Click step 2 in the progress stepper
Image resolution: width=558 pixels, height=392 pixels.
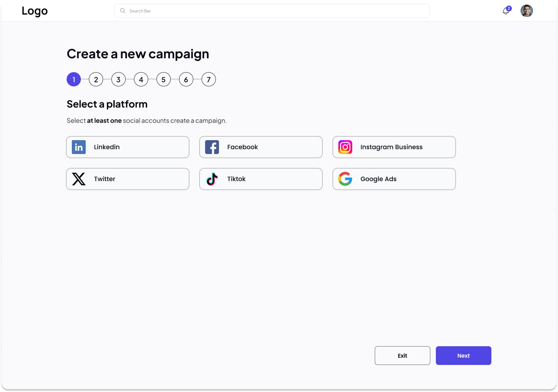96,79
